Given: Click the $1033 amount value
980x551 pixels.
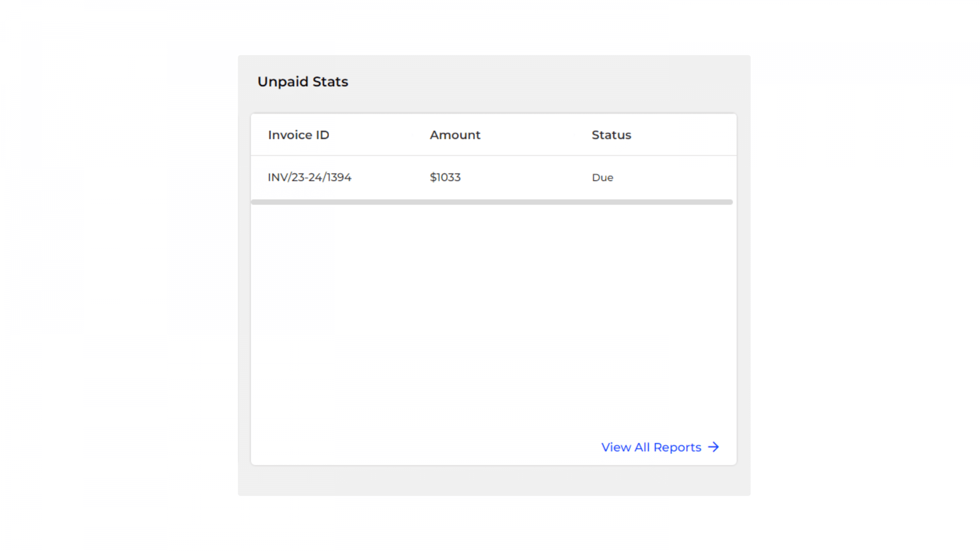Looking at the screenshot, I should tap(445, 177).
